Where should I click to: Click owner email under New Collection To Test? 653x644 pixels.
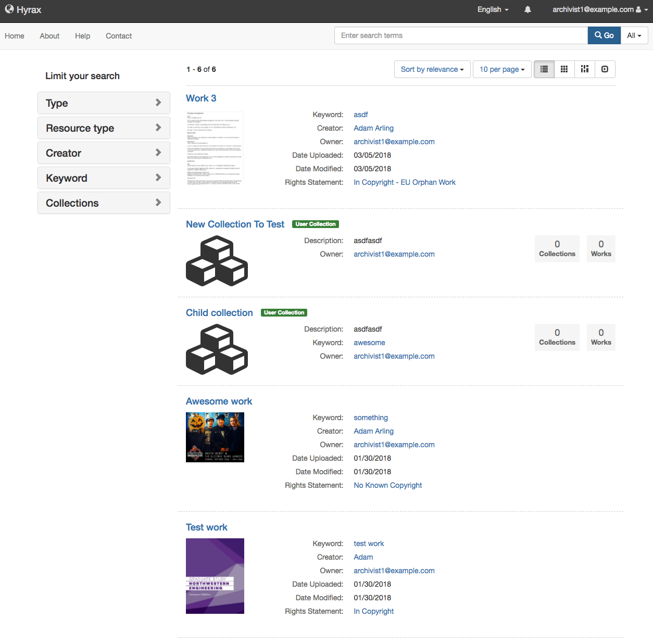[394, 254]
